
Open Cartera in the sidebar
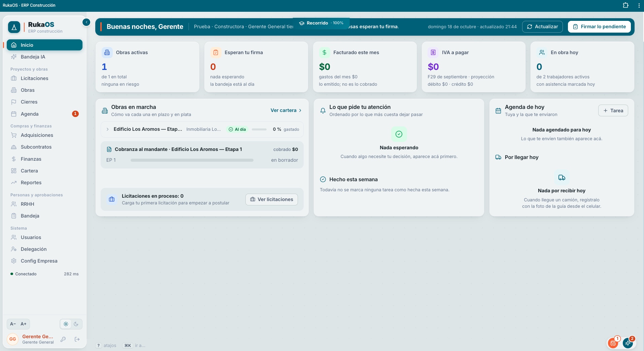click(x=44, y=171)
